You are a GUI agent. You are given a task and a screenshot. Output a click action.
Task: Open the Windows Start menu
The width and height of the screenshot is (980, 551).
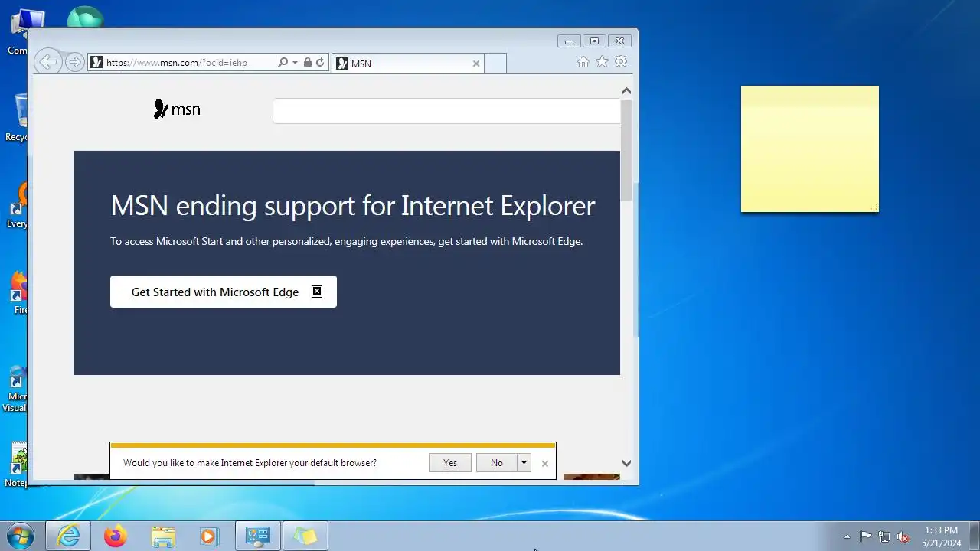pos(21,536)
